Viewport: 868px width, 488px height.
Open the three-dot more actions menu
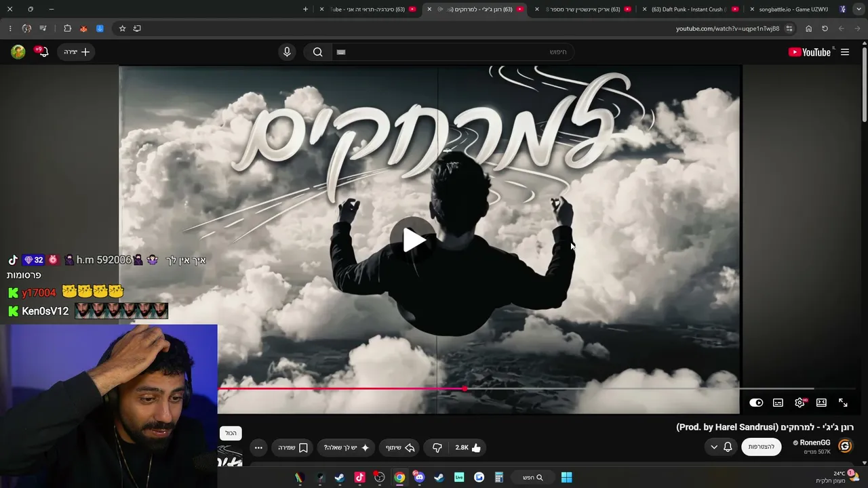click(x=258, y=447)
